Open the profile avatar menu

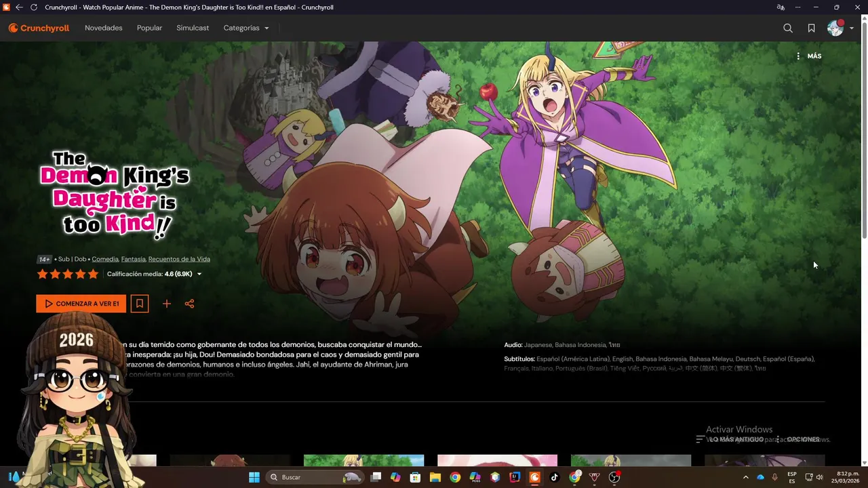835,28
